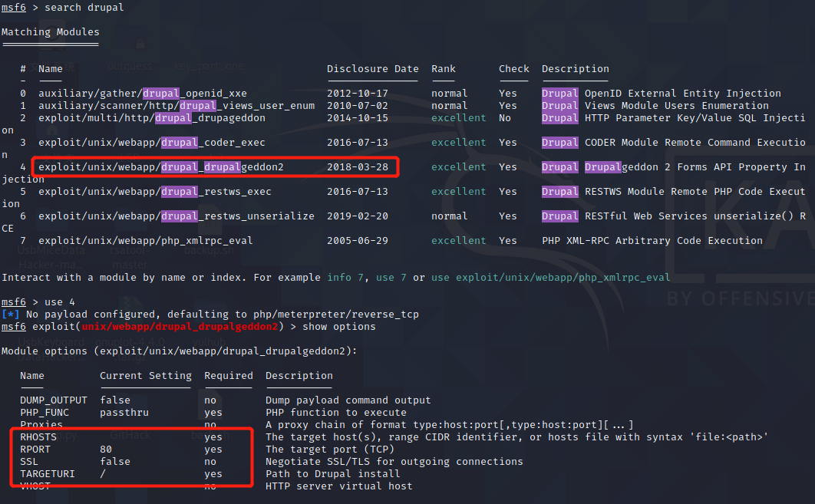Click module exploit/unix/webapp/drupal_drupalgeddon2 in search results
This screenshot has width=815, height=504.
point(161,166)
